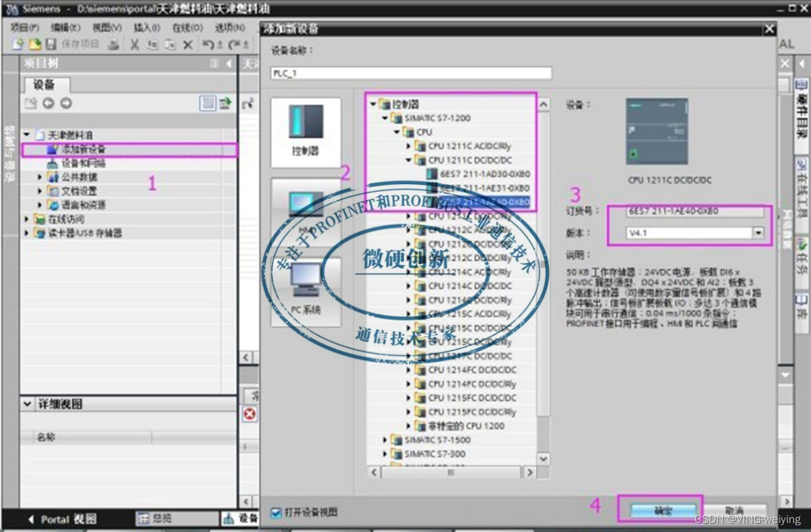Image resolution: width=811 pixels, height=532 pixels.
Task: Expand the CPU 1211C AC/DC/Rly node
Action: [x=409, y=146]
